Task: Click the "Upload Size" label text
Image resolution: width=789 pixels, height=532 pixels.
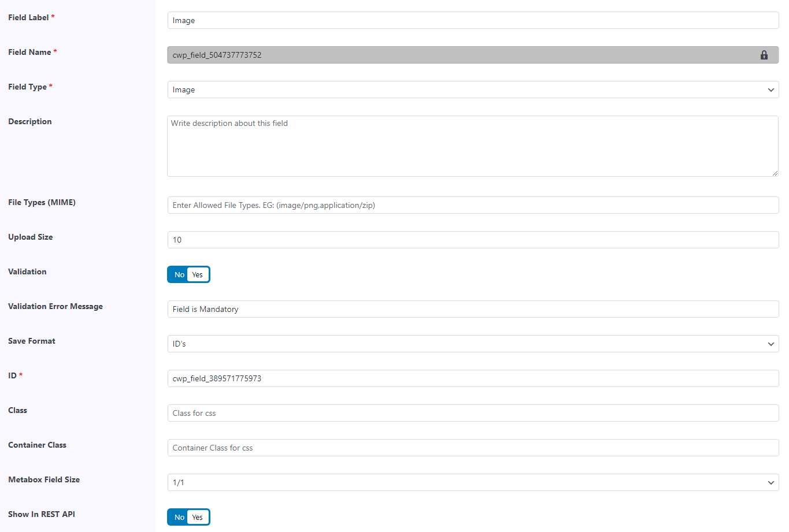Action: point(30,237)
